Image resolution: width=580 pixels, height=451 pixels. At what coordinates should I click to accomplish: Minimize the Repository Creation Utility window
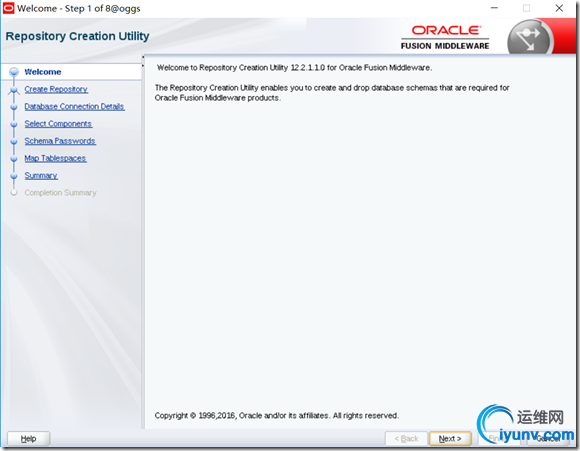pos(495,8)
